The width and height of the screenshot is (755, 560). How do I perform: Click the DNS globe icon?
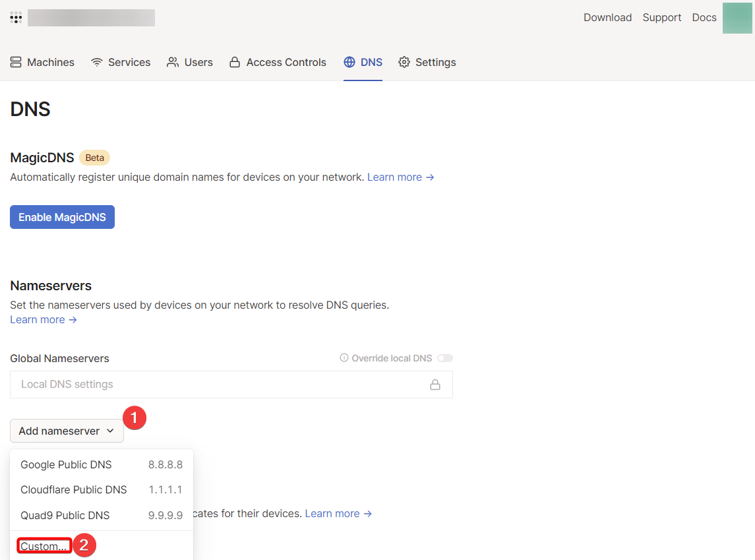pos(349,62)
